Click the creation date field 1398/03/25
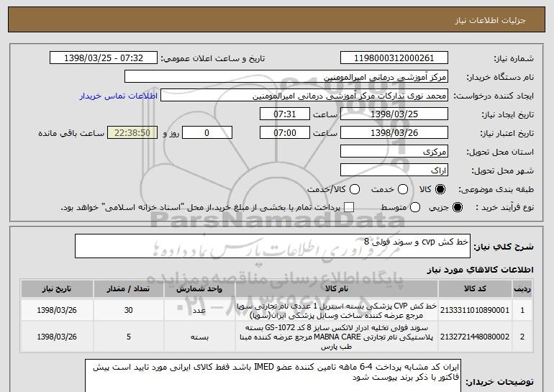The image size is (554, 392). pyautogui.click(x=394, y=114)
